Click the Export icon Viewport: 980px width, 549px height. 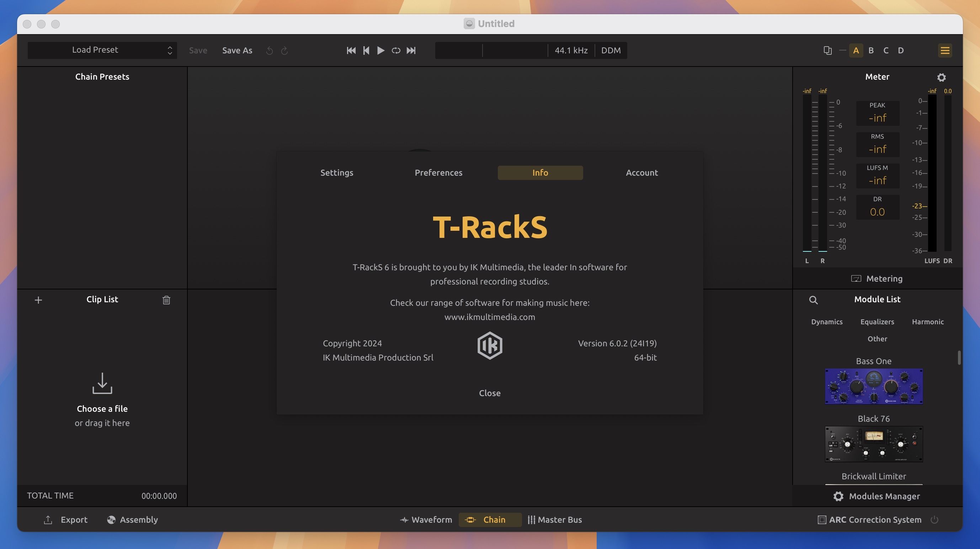[x=48, y=519]
